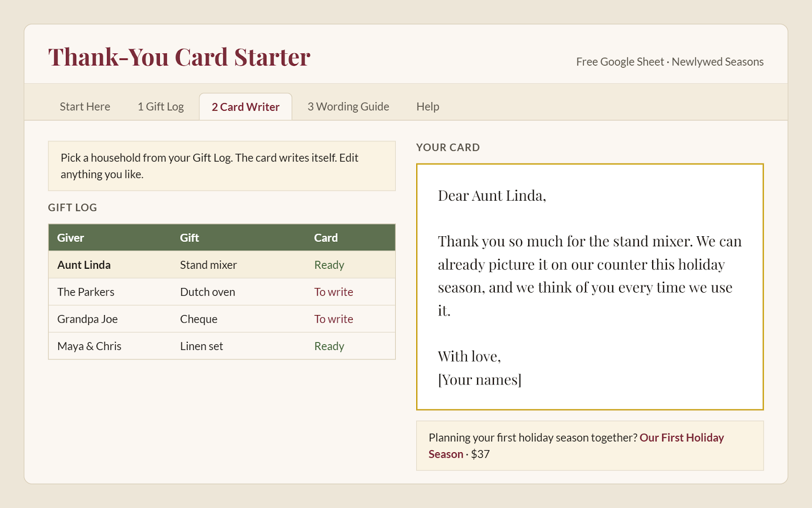Click the Thank-You Card Starter title
The image size is (812, 508).
[179, 57]
